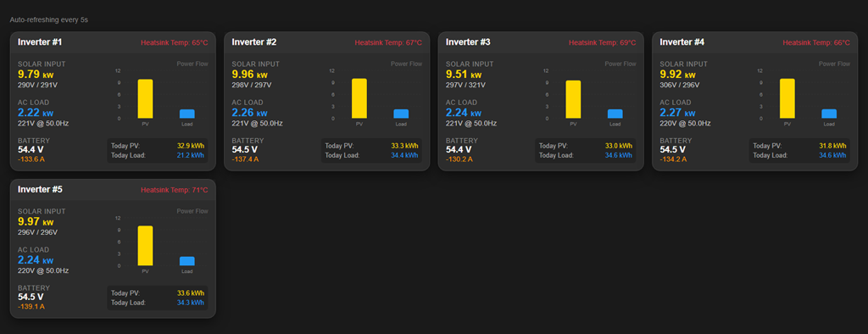This screenshot has height=334, width=868.
Task: Click the Inverter #4 card title
Action: tap(682, 42)
